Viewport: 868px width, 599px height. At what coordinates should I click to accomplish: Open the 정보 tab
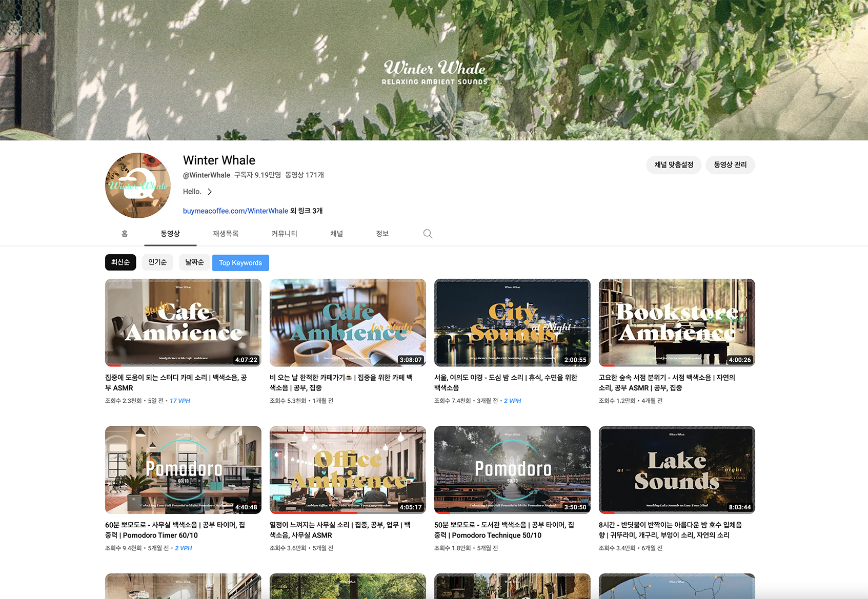coord(382,234)
